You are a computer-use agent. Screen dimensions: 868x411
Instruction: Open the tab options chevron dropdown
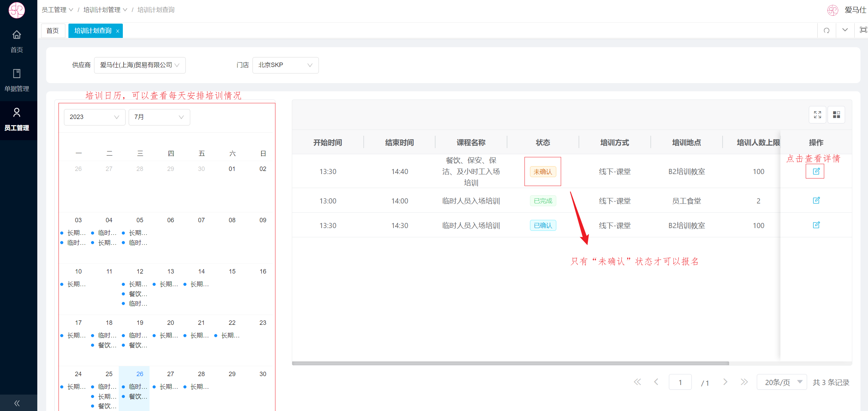(x=845, y=30)
